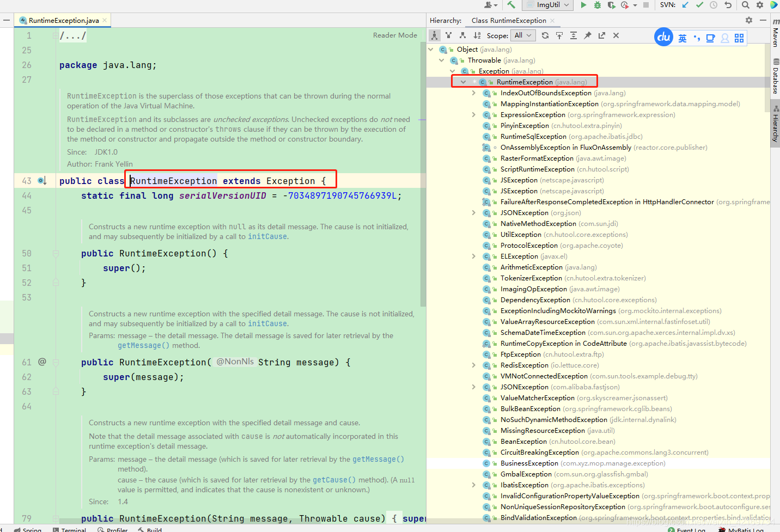Click the build hammer icon

click(x=511, y=5)
